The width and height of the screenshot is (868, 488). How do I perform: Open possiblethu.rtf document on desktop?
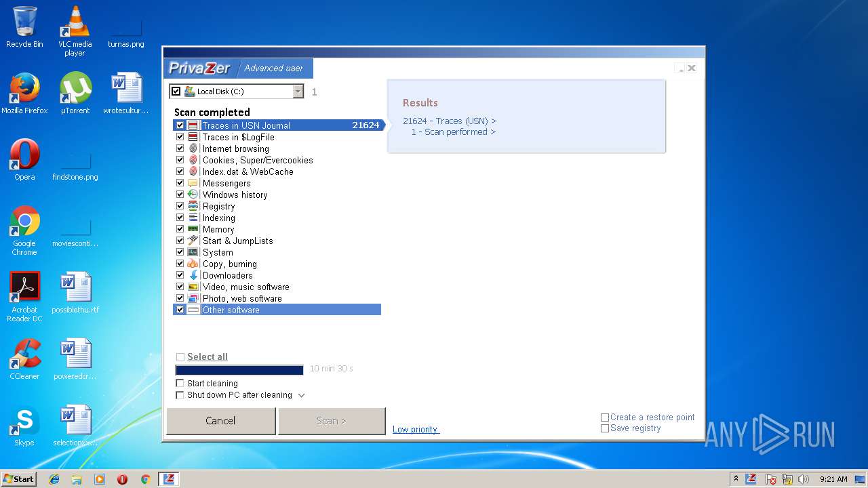75,293
